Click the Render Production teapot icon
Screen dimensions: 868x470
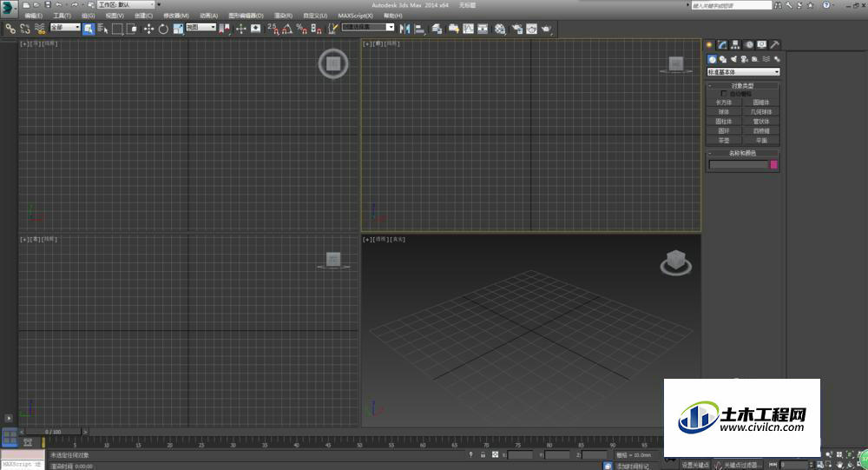(547, 29)
